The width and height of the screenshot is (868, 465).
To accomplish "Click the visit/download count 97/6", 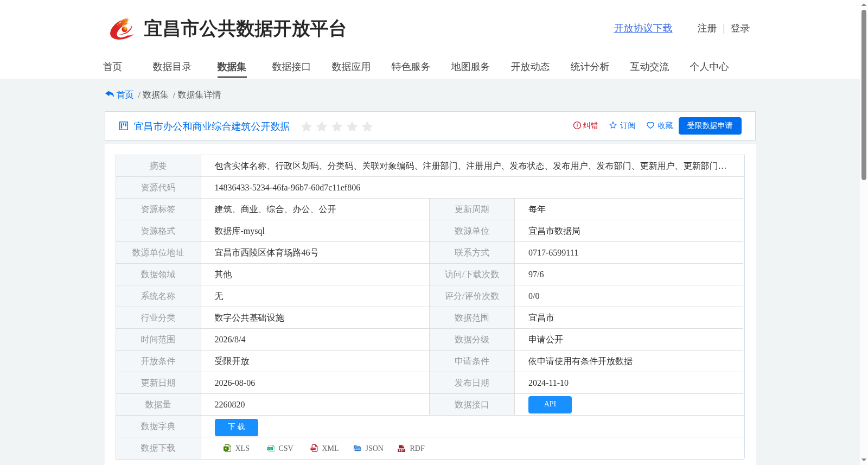I will pos(536,275).
